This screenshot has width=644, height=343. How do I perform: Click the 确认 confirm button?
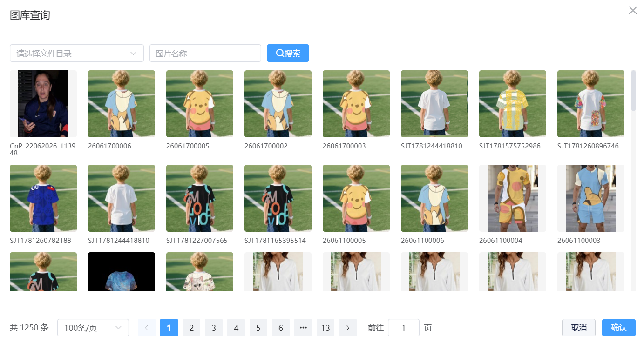[619, 328]
